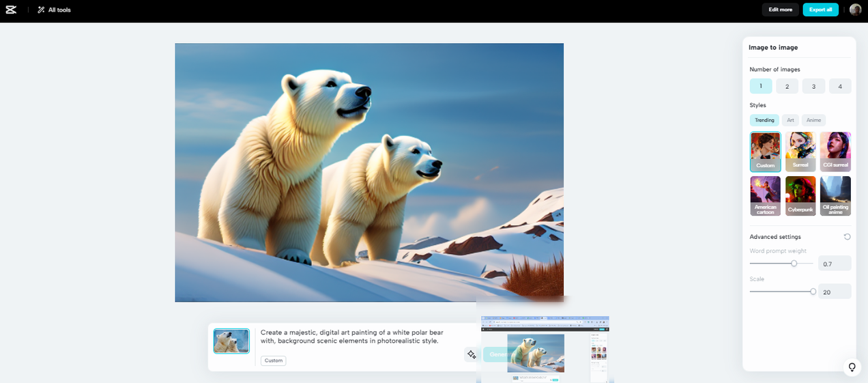Reset advanced settings with refresh icon
Image resolution: width=868 pixels, height=383 pixels.
point(847,237)
